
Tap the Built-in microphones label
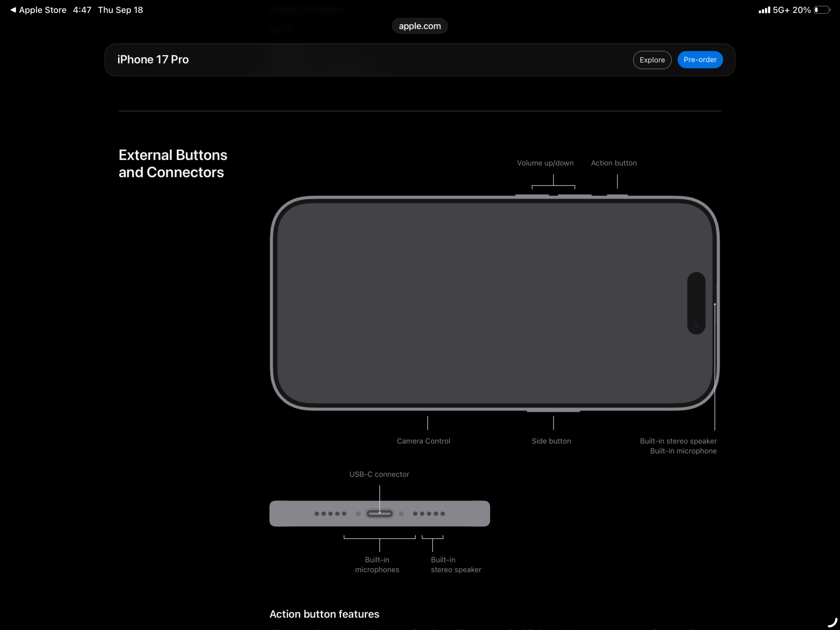tap(377, 565)
